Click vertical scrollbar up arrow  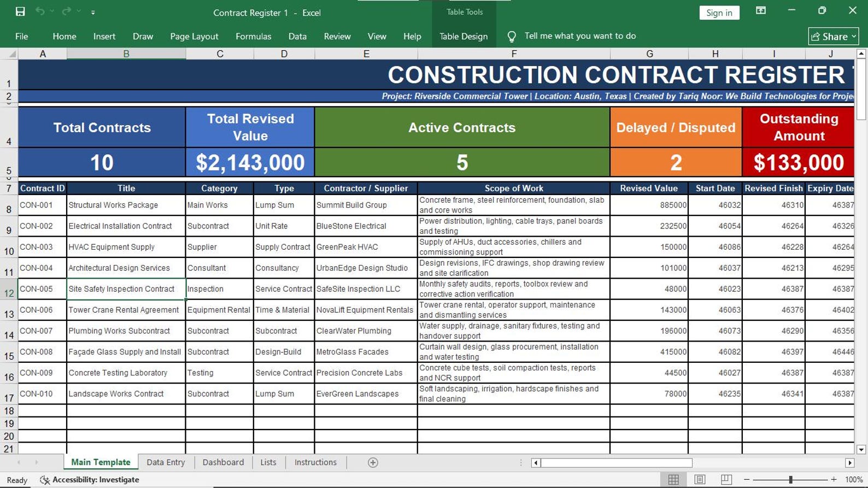point(861,54)
